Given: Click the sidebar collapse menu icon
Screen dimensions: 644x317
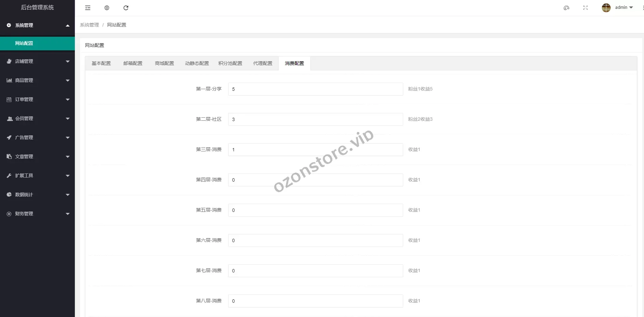Looking at the screenshot, I should [x=88, y=8].
